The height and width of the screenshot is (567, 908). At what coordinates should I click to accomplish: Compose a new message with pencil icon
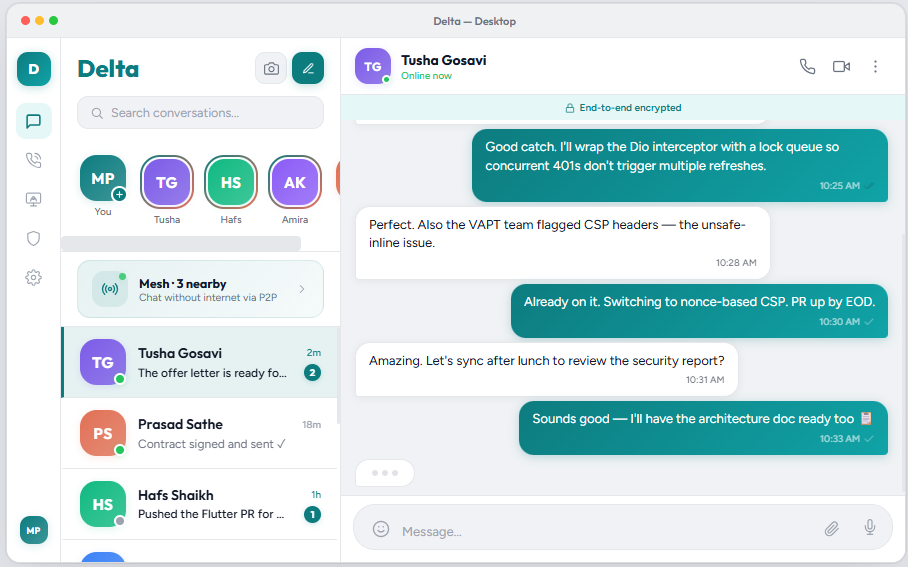pyautogui.click(x=308, y=68)
